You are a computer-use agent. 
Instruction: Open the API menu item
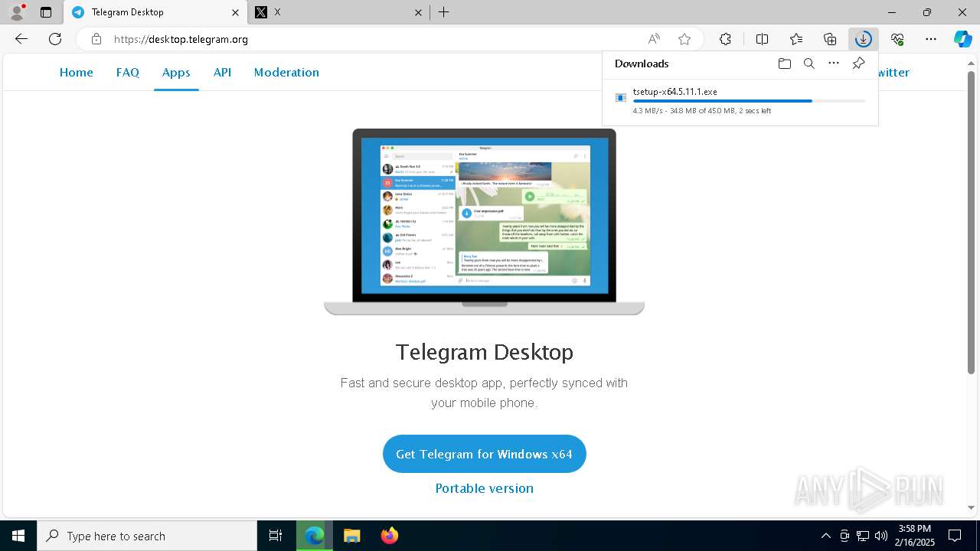(222, 72)
